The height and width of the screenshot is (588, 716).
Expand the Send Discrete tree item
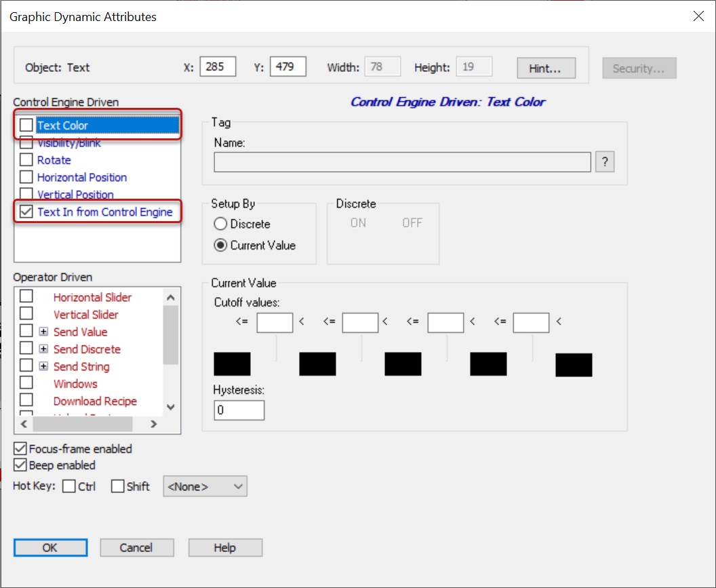click(43, 349)
